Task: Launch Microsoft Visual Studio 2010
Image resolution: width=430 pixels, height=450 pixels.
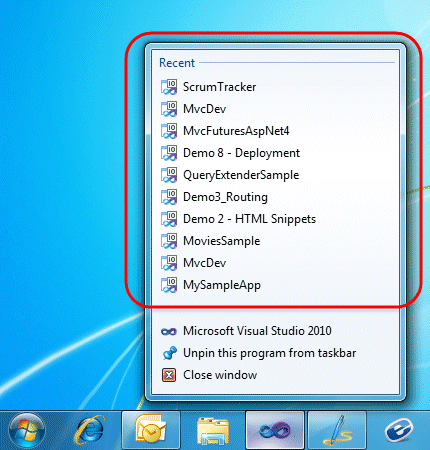Action: click(275, 331)
